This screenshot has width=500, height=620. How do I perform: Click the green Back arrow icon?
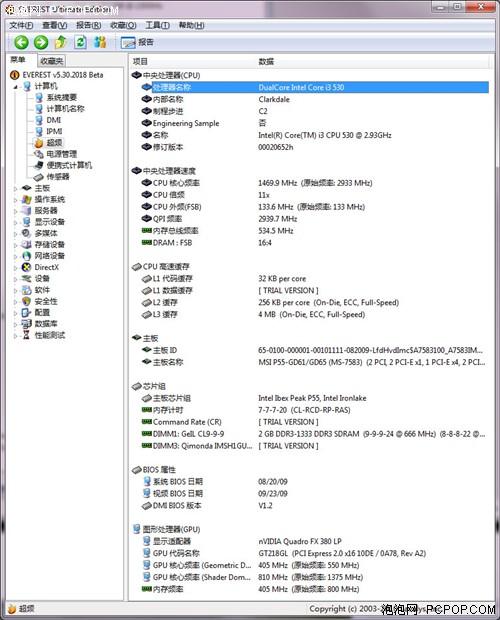21,42
